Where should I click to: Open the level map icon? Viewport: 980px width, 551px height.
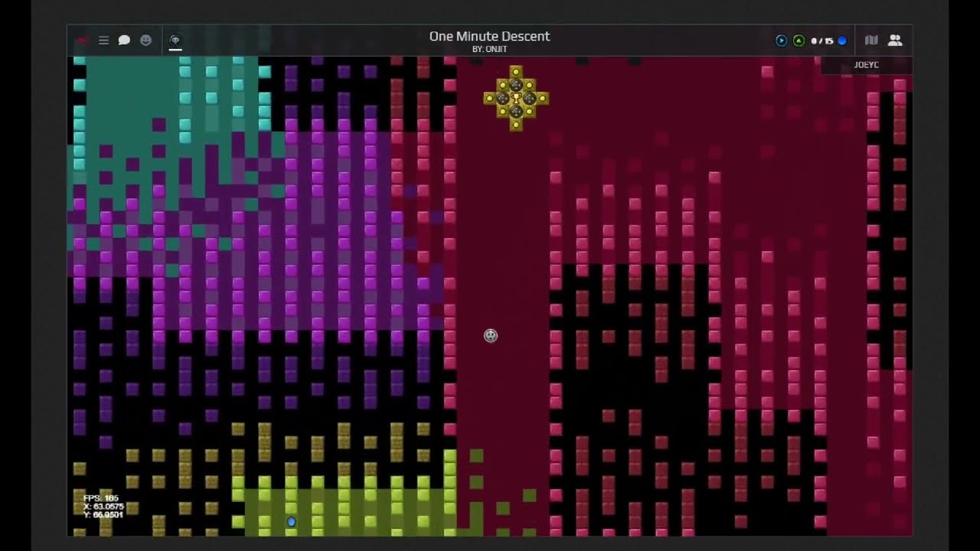click(x=871, y=41)
